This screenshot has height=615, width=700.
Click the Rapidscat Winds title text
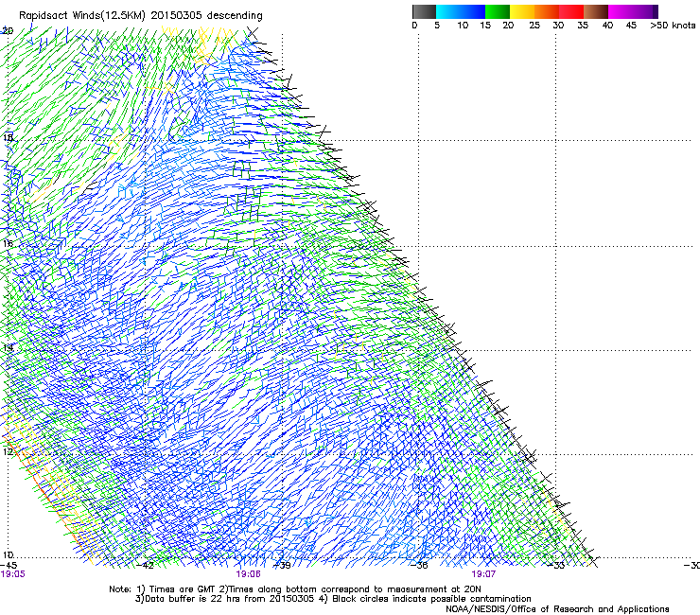pos(141,16)
